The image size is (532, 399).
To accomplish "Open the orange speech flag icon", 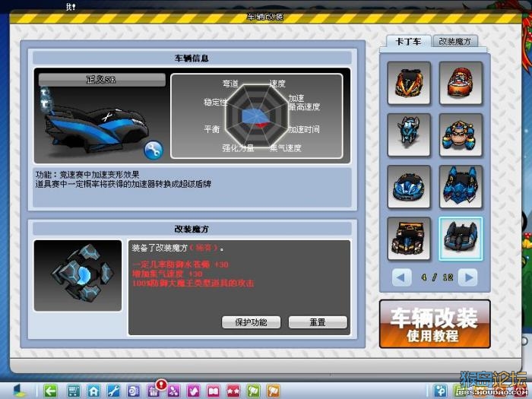I will pos(274,391).
